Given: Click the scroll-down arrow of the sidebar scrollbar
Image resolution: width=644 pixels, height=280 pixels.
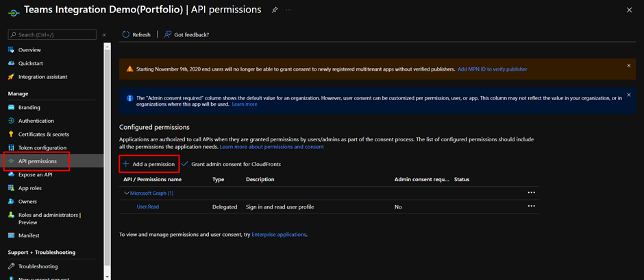Looking at the screenshot, I should 108,276.
